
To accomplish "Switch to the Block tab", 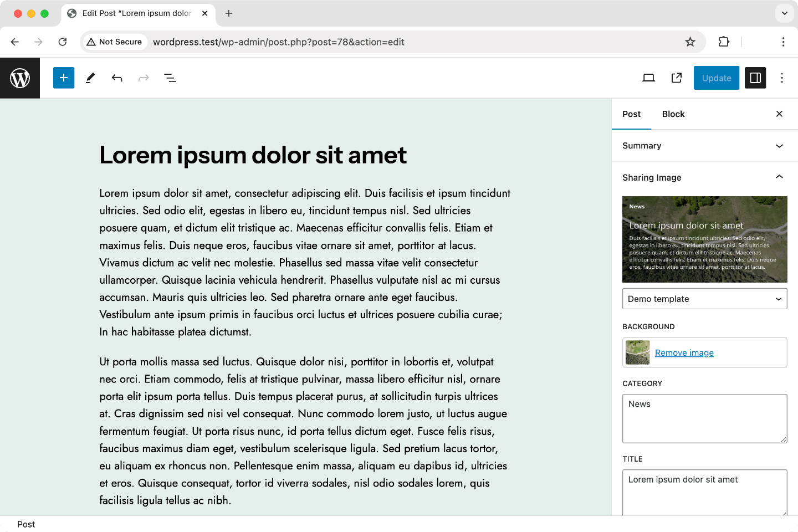I will coord(673,114).
